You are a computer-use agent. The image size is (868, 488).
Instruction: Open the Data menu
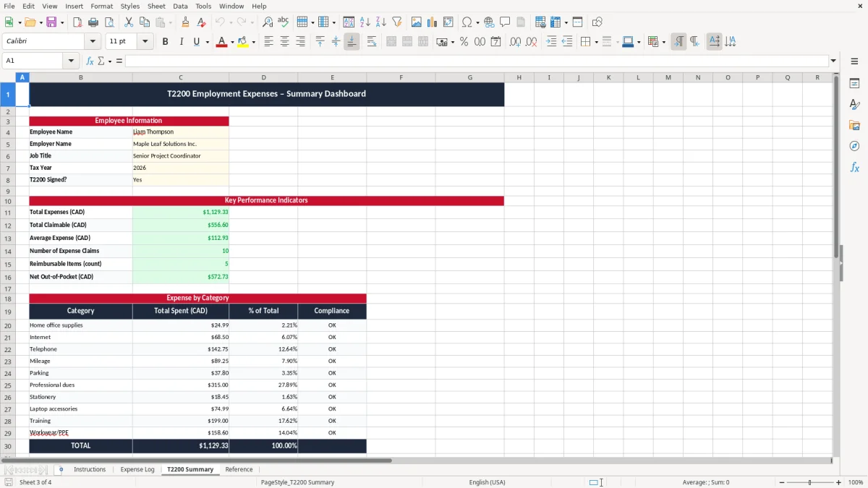pos(180,6)
